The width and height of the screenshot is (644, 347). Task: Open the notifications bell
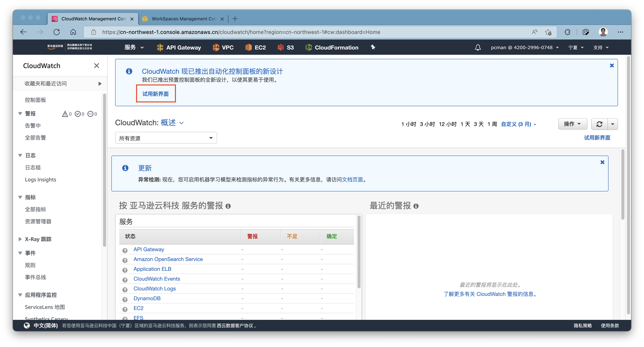478,48
